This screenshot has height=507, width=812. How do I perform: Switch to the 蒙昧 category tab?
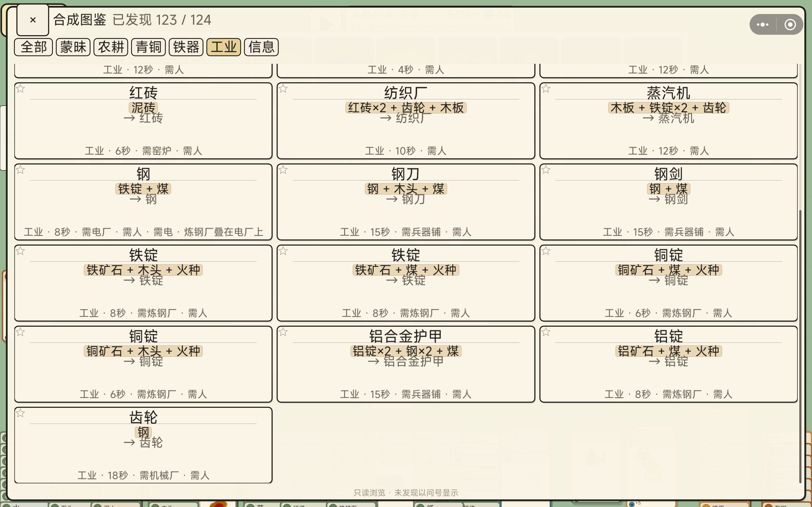(x=73, y=47)
